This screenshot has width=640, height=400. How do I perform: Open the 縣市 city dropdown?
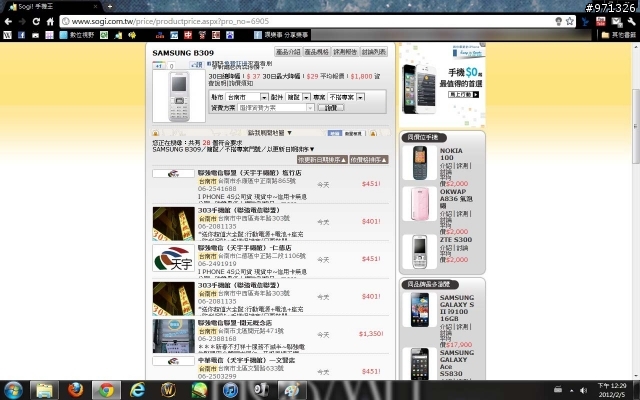click(x=247, y=97)
